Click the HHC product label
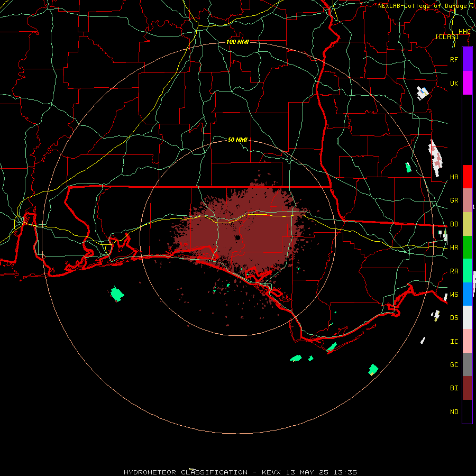This screenshot has height=476, width=476. (464, 32)
